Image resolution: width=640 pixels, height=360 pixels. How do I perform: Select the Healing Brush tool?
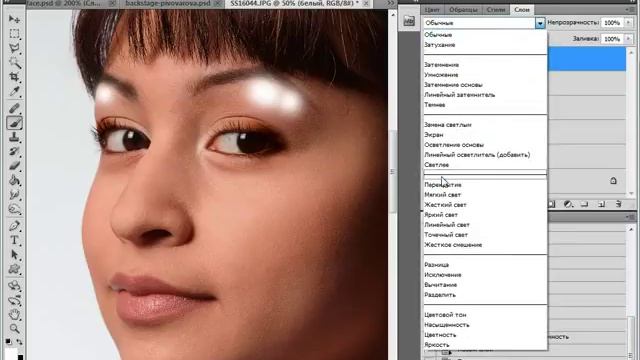(14, 108)
